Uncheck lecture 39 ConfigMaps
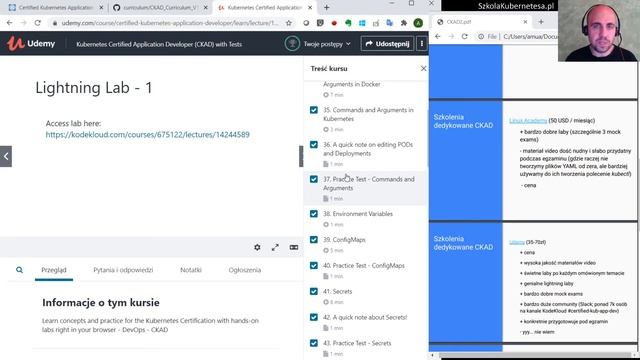This screenshot has width=640, height=360. pyautogui.click(x=313, y=240)
